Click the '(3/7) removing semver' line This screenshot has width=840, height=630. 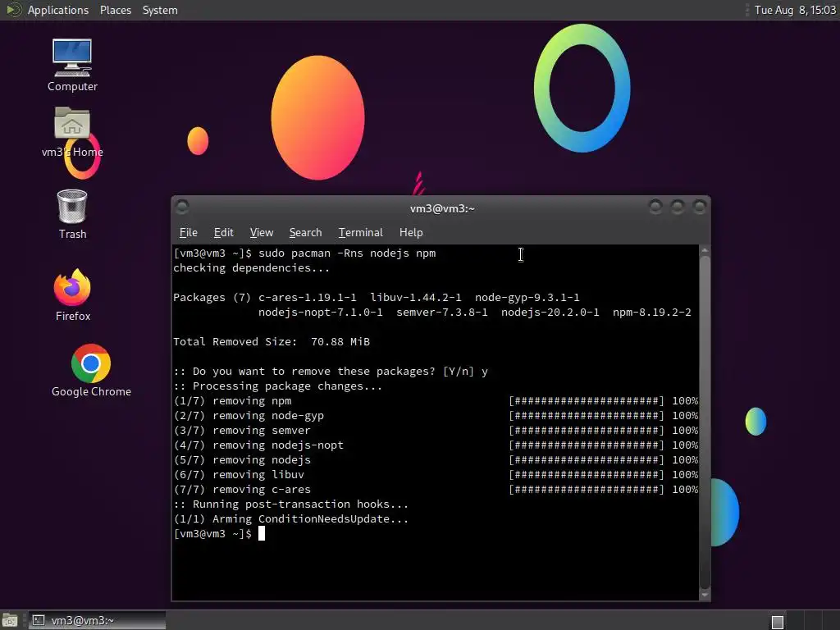pos(436,430)
